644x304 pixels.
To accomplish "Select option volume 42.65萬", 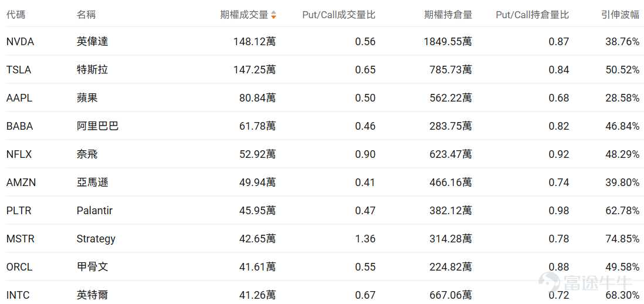I will coord(257,239).
